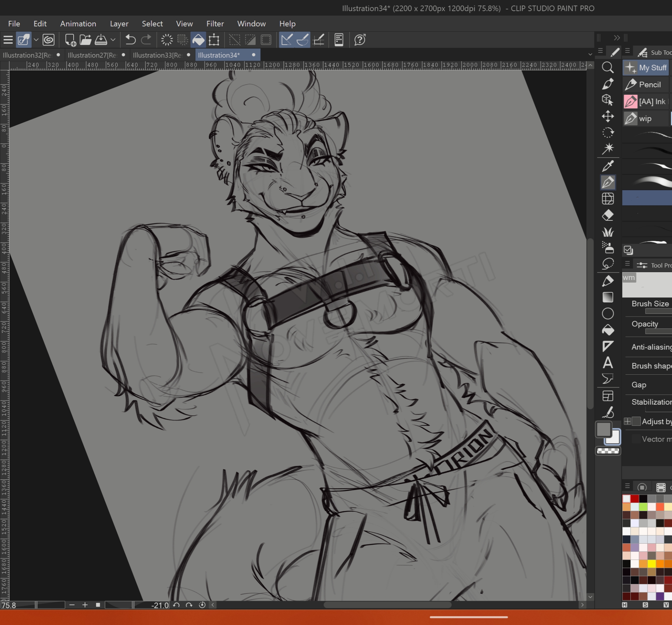Toggle Snap to Special Ruler

302,40
